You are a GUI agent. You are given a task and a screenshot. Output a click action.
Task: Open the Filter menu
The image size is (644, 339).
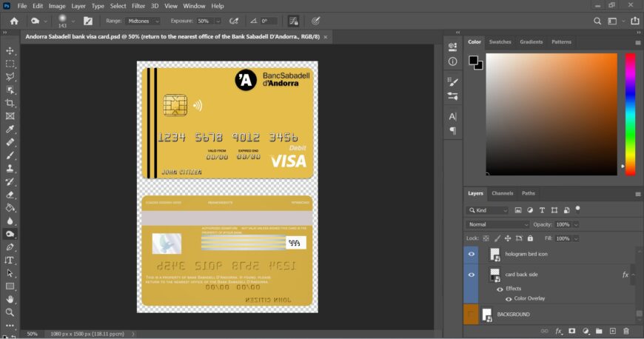[x=138, y=6]
